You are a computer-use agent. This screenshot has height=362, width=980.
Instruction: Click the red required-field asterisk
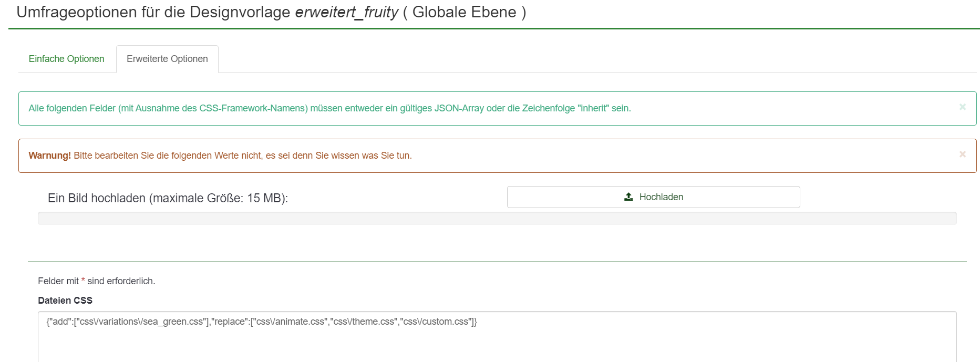(83, 281)
